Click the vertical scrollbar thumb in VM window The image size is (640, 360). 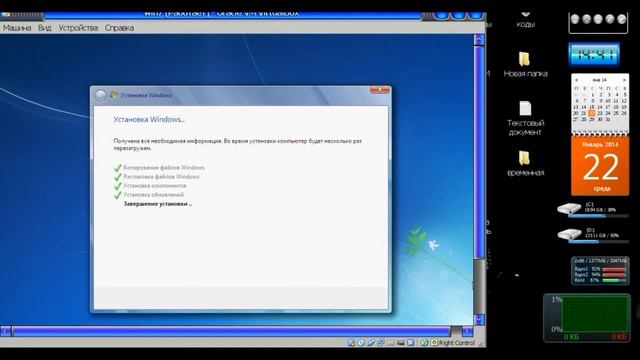(479, 152)
